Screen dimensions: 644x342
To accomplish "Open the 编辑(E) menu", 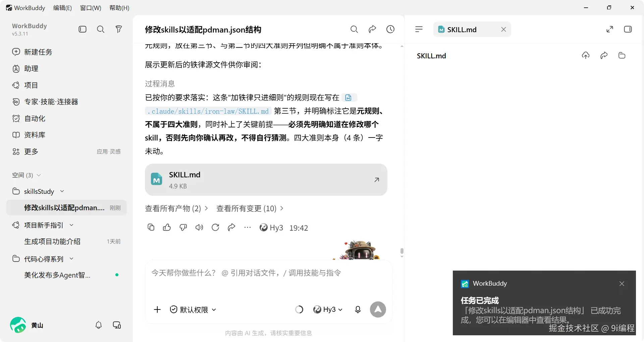I will pos(62,8).
